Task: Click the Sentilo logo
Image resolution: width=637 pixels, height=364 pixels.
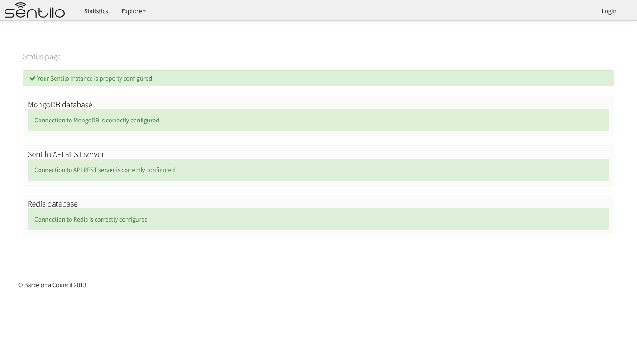Action: (35, 10)
